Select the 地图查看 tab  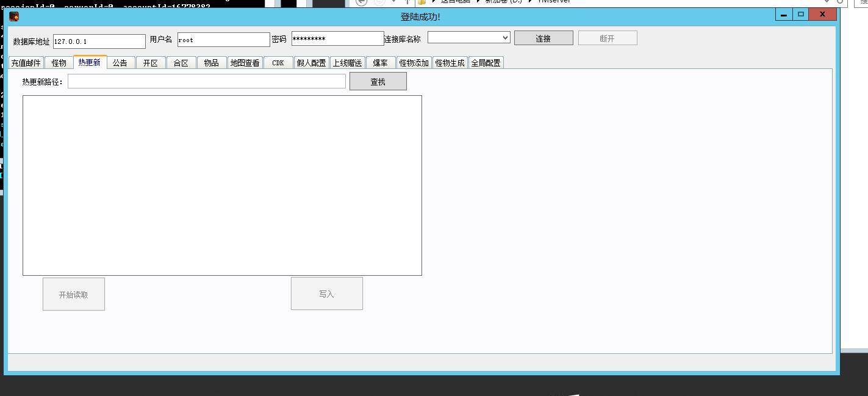245,63
